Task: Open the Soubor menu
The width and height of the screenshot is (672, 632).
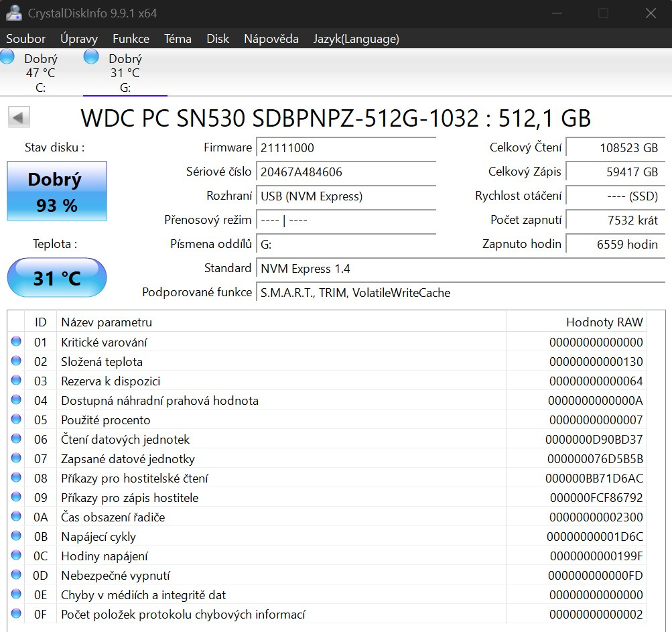Action: (x=25, y=39)
